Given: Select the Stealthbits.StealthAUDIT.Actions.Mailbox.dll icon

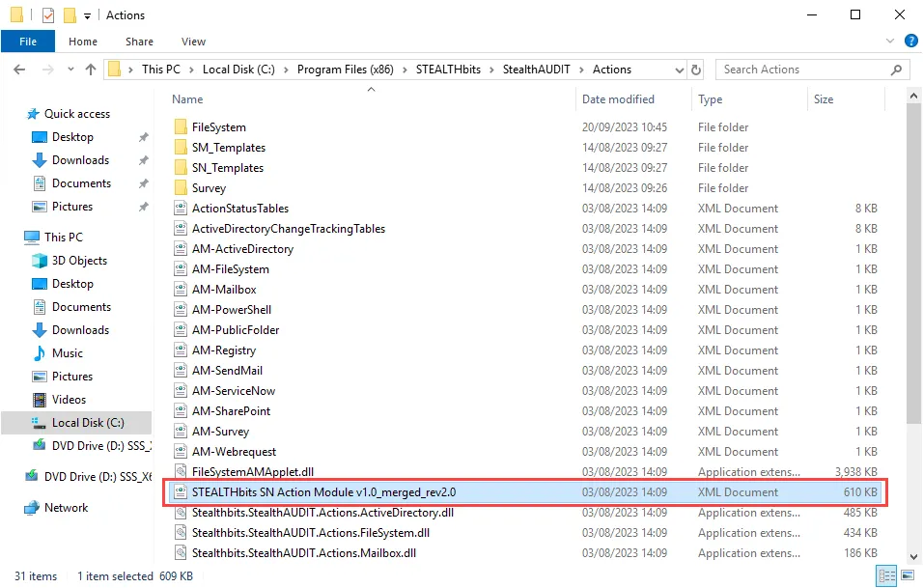Looking at the screenshot, I should (181, 552).
